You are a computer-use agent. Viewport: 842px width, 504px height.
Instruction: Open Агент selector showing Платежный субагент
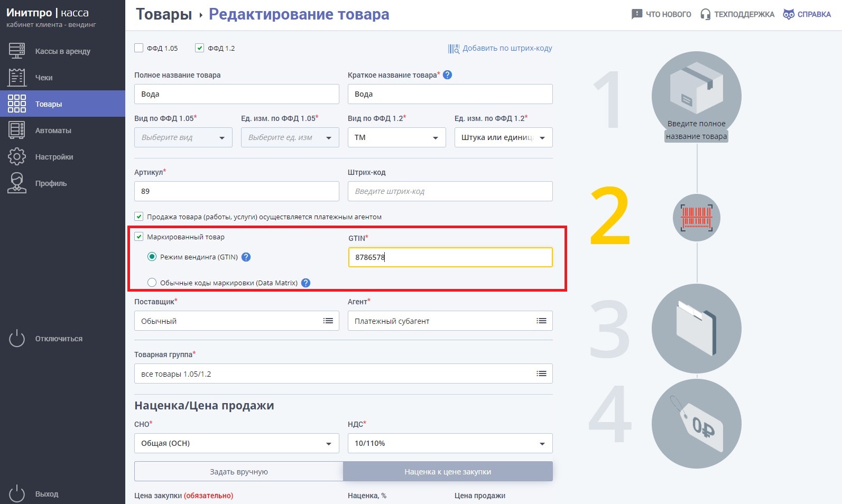tap(450, 321)
